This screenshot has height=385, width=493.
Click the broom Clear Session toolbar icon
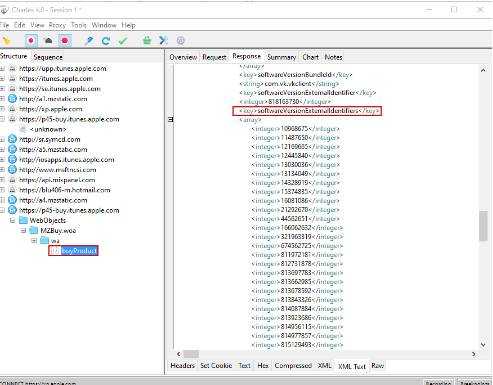[x=7, y=41]
